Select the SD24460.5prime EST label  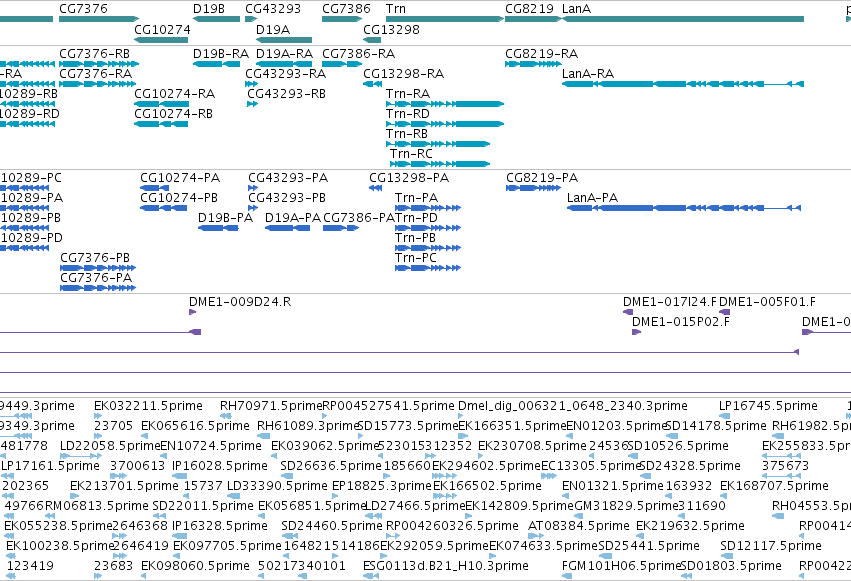pyautogui.click(x=332, y=526)
